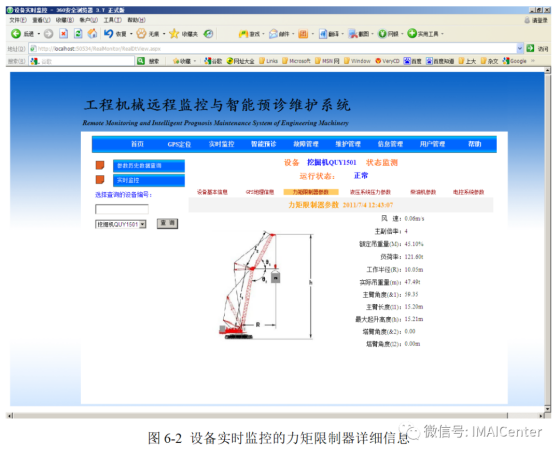The image size is (560, 456).
Task: Open the 收藏(B) Favorites menu
Action: (65, 20)
